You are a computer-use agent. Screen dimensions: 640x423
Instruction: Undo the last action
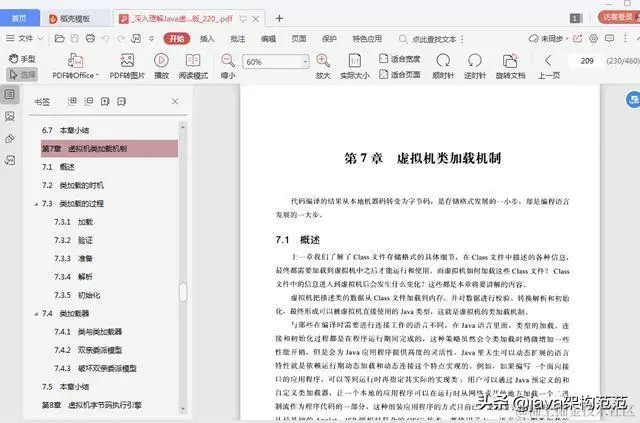[x=105, y=38]
